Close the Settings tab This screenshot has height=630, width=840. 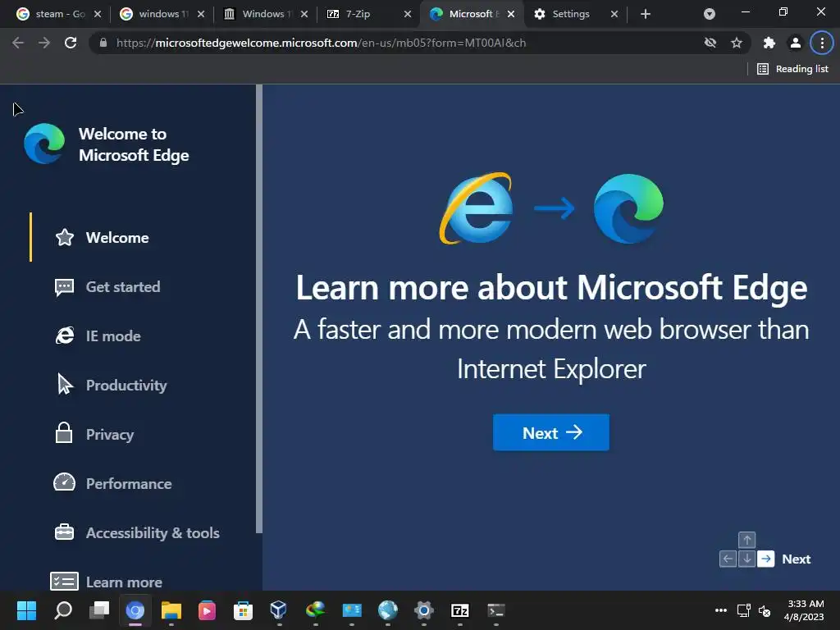coord(614,14)
